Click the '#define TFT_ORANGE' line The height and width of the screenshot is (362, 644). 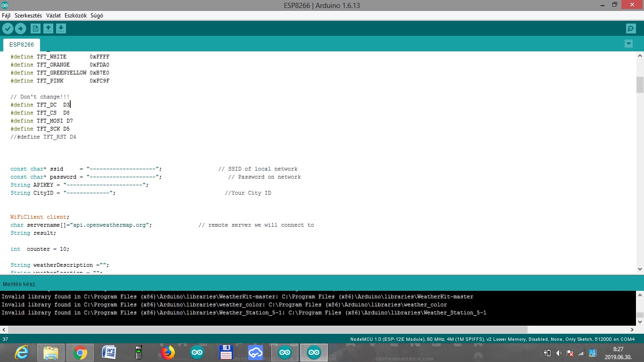point(60,65)
